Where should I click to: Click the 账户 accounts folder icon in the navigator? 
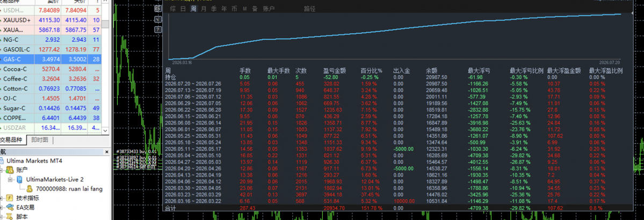click(11, 170)
